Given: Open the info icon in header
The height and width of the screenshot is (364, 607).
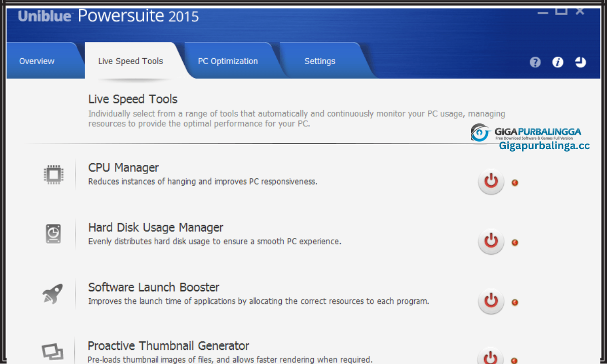Looking at the screenshot, I should tap(558, 62).
